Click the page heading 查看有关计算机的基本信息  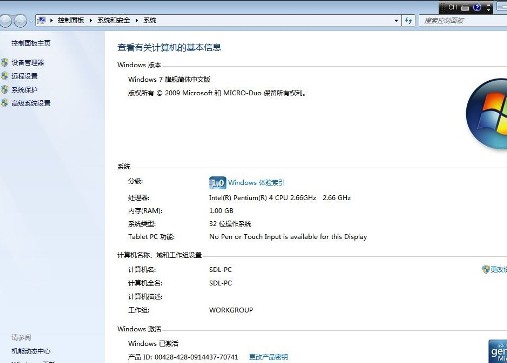coord(169,47)
